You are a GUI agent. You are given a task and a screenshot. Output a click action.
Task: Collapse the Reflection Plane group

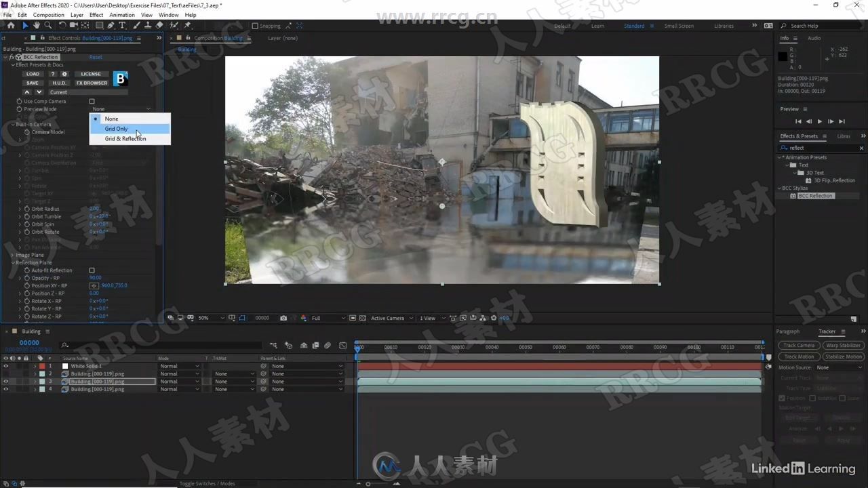[13, 262]
